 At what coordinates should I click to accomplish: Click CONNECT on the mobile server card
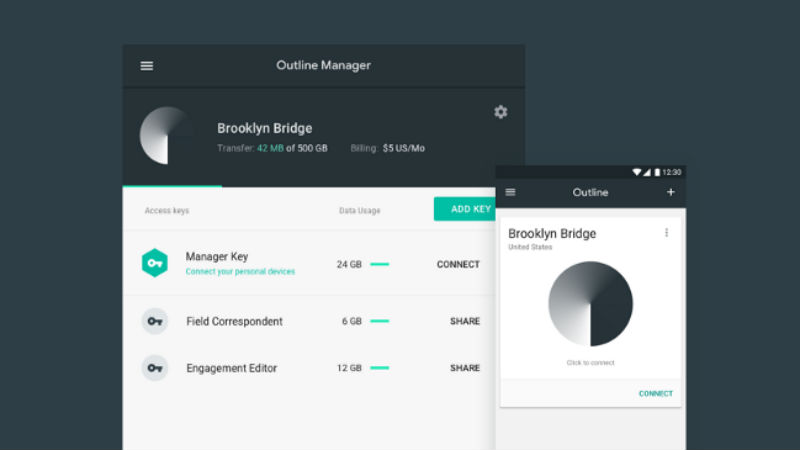pos(656,393)
